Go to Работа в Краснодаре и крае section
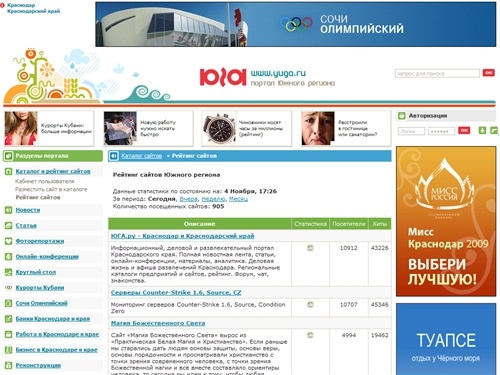Viewport: 500px width, 375px height. [57, 334]
